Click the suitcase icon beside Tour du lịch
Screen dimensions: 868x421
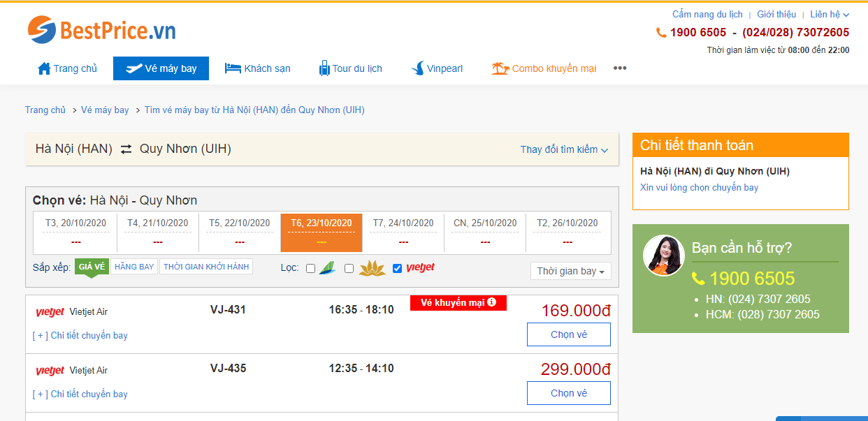tap(324, 68)
